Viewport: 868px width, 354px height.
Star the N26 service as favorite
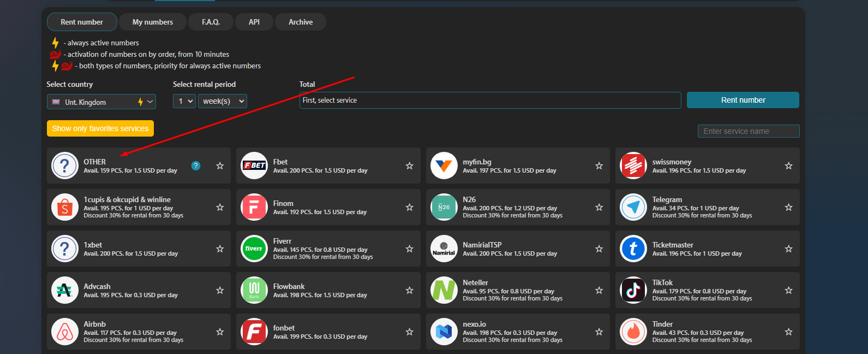(x=599, y=207)
